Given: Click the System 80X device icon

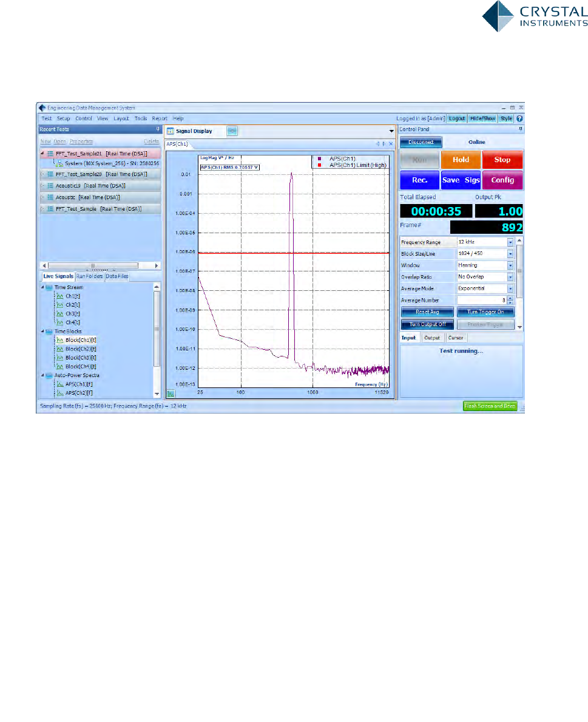Looking at the screenshot, I should 60,163.
